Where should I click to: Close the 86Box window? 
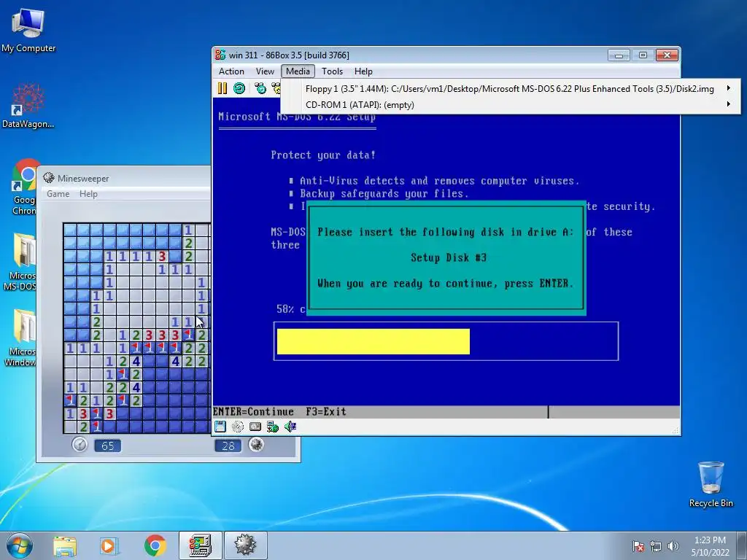point(667,55)
